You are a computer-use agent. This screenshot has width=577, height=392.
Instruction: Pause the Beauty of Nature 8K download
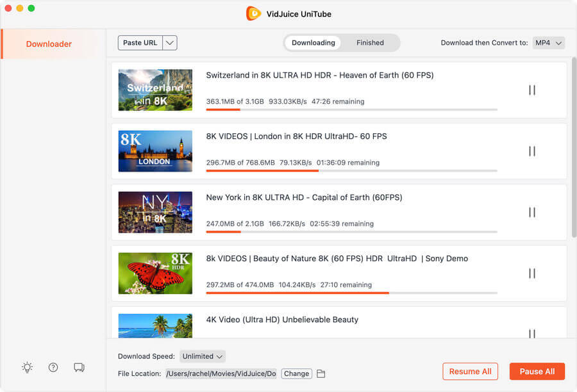click(x=531, y=274)
